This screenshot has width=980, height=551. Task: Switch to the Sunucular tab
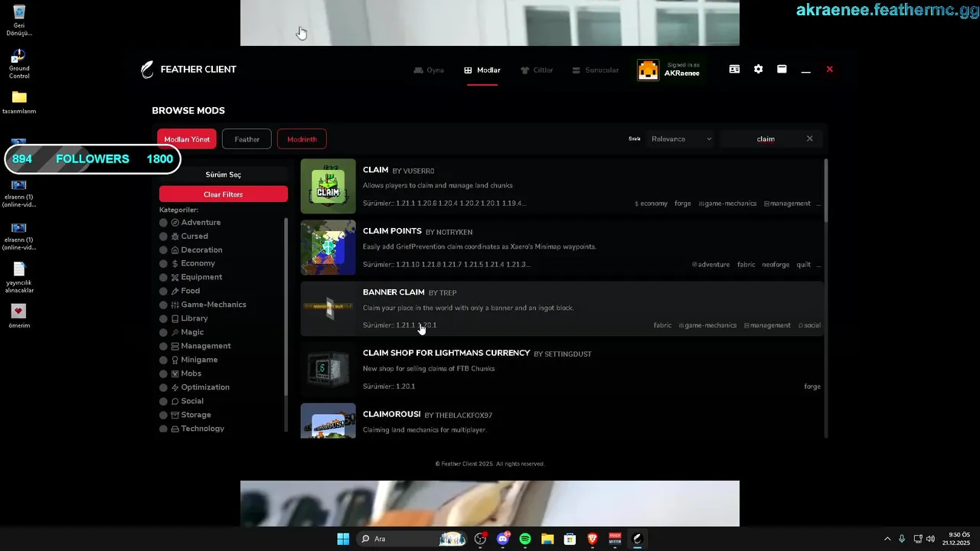(x=596, y=70)
